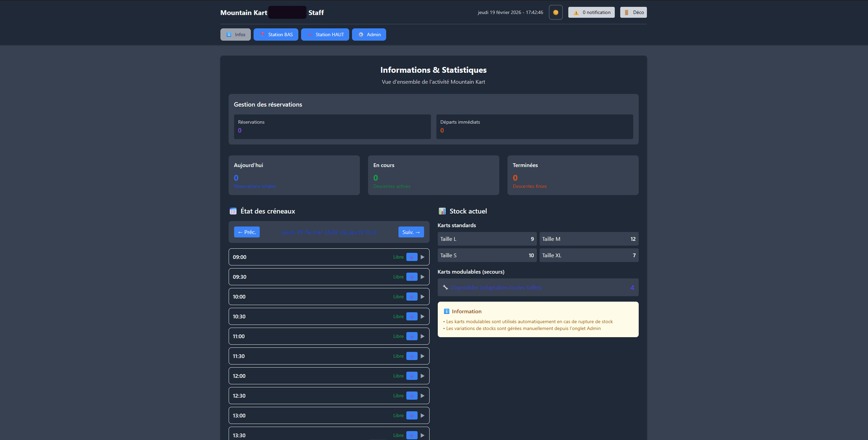Switch to the Station HAUT tab
The image size is (868, 440).
click(325, 35)
